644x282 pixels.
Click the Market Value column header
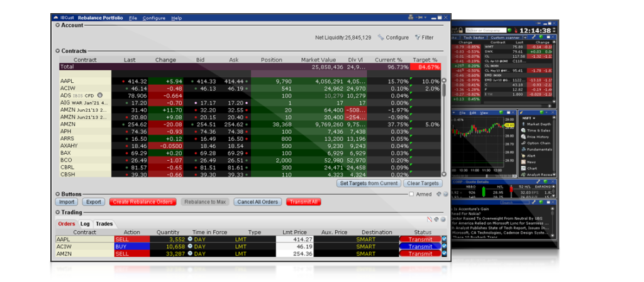(318, 60)
